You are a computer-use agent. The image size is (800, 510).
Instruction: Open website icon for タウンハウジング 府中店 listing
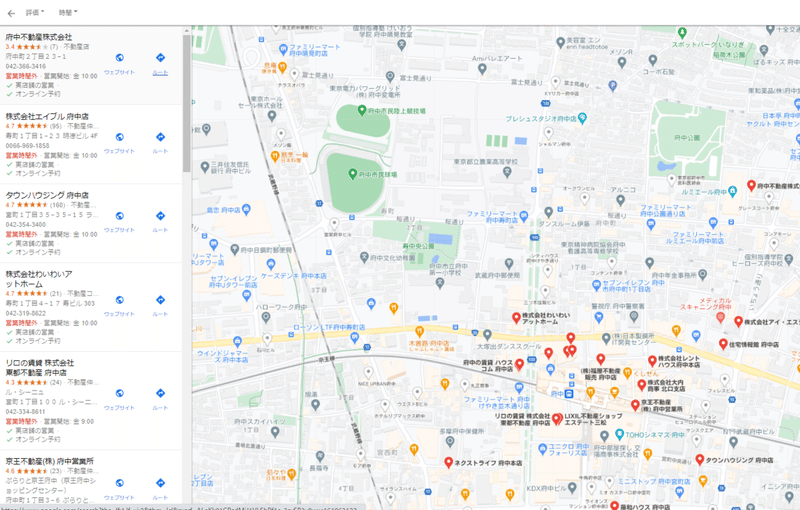coord(119,216)
